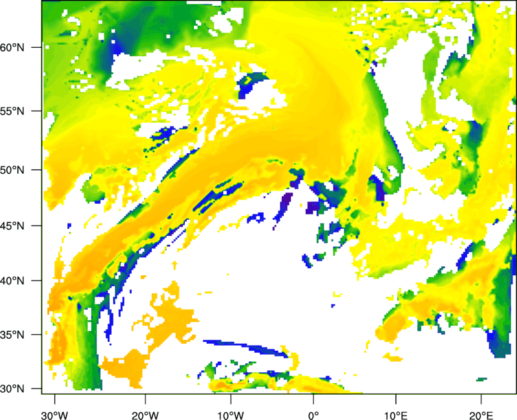Click the 40°N latitude label
The width and height of the screenshot is (517, 420).
click(12, 281)
